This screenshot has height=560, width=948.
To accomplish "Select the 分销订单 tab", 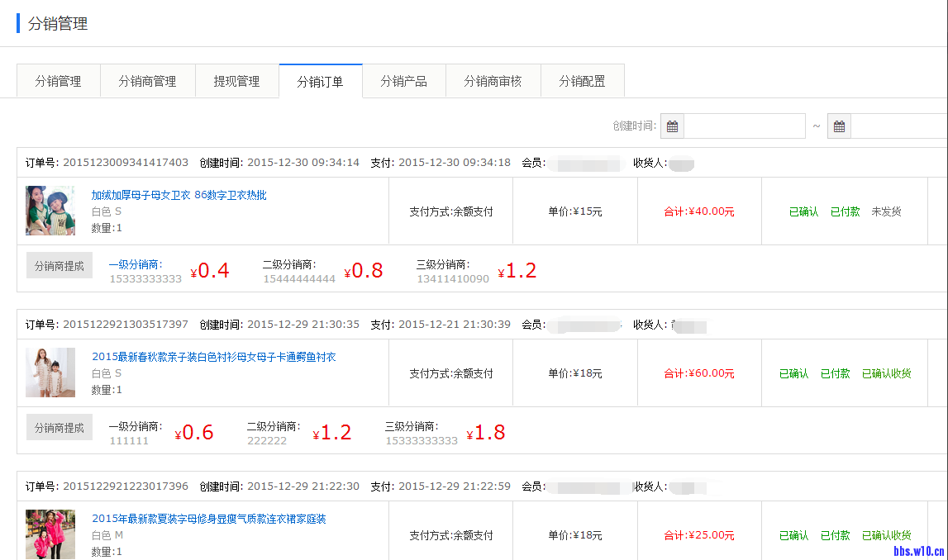I will (x=320, y=81).
